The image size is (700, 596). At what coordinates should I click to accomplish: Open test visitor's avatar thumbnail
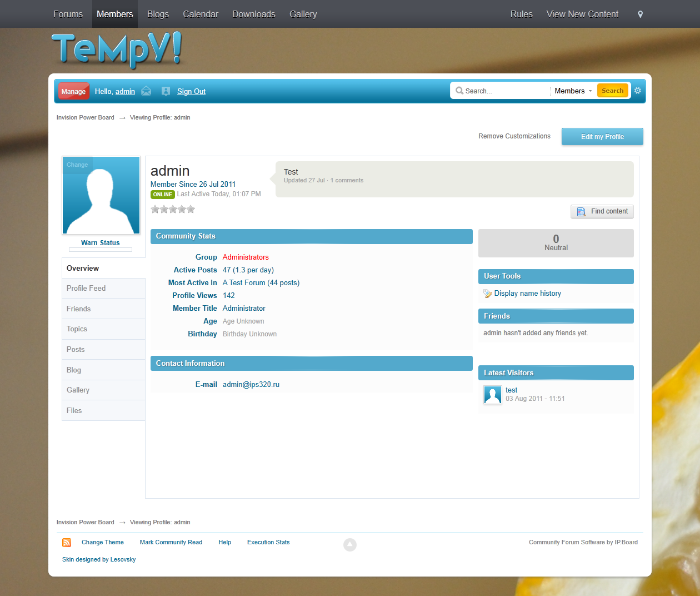click(493, 395)
